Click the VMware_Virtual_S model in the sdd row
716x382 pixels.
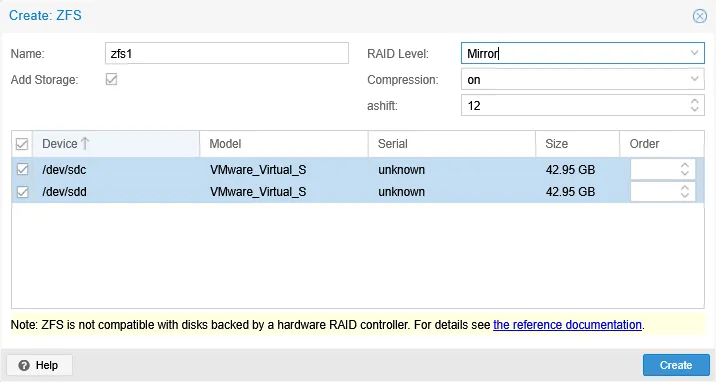(258, 192)
